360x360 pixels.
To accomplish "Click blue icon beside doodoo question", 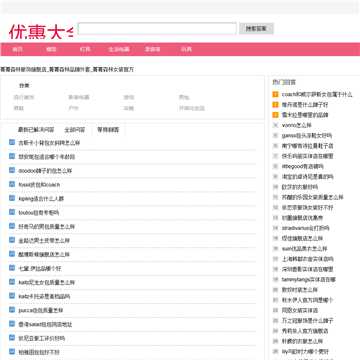I will point(12,170).
